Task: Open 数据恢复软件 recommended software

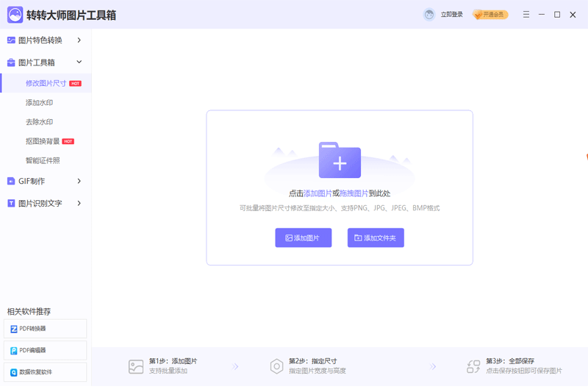Action: tap(46, 372)
